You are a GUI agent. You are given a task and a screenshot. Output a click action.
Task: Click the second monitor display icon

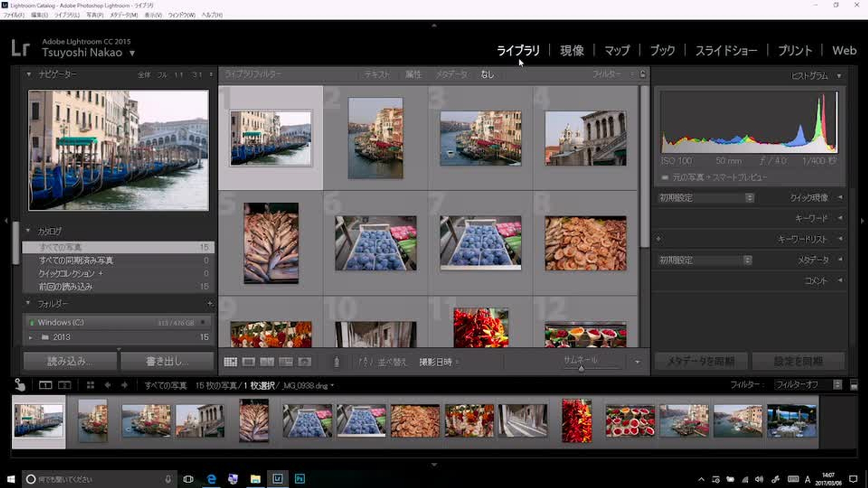pos(65,385)
